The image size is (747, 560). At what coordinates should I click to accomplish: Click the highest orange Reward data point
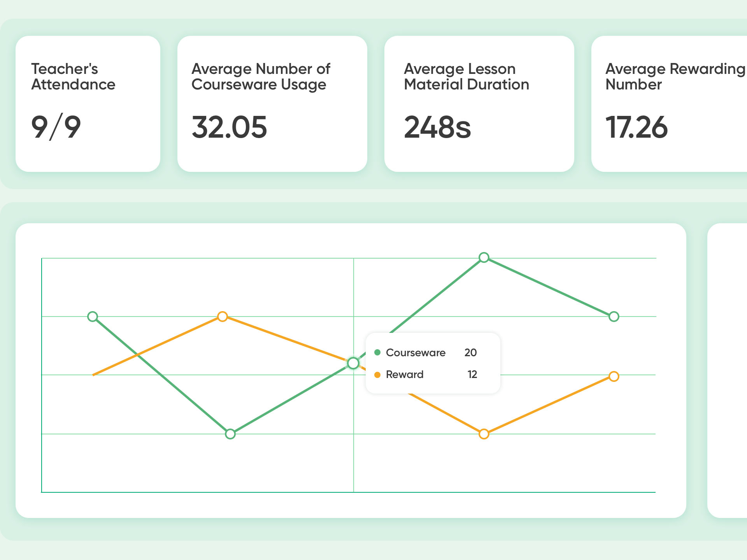(x=222, y=317)
